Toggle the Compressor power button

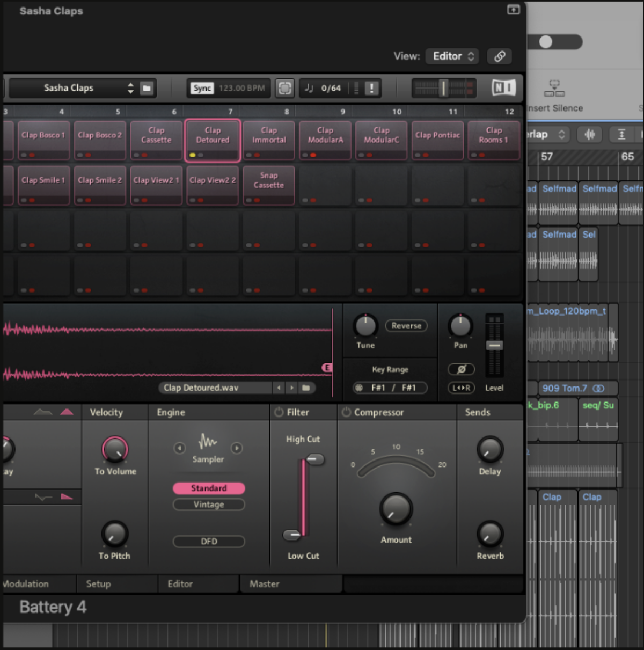click(346, 412)
